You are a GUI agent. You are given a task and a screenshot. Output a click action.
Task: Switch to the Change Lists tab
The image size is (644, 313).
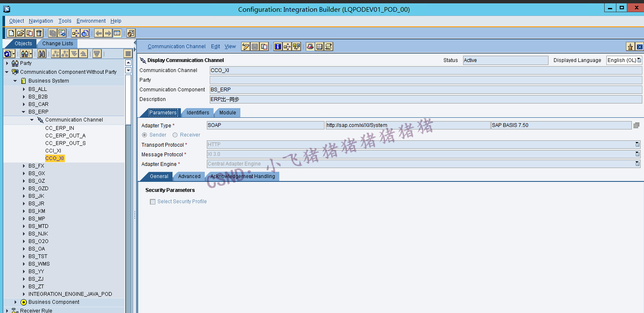point(57,43)
